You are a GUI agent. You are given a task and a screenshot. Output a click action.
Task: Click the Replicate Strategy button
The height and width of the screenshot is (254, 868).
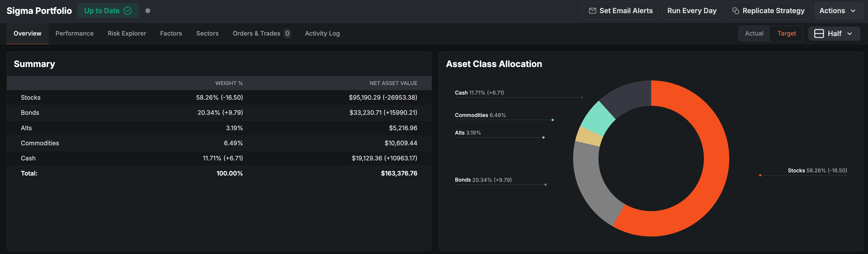tap(768, 11)
